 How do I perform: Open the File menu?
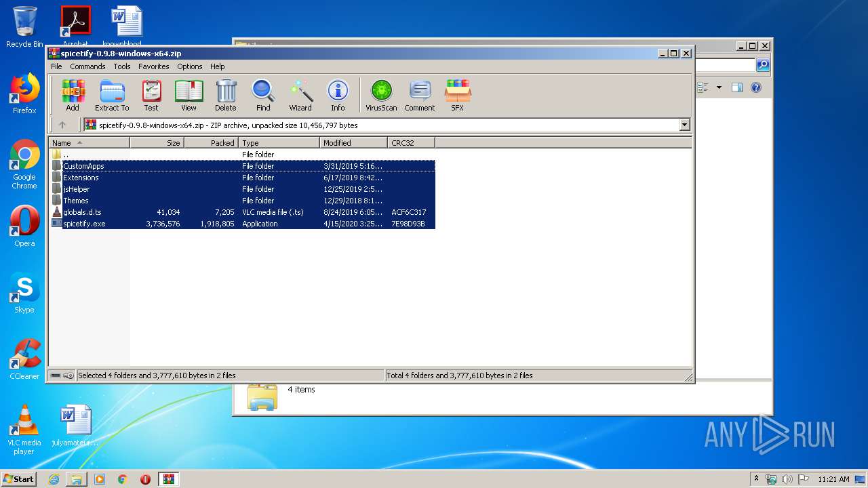[x=56, y=66]
